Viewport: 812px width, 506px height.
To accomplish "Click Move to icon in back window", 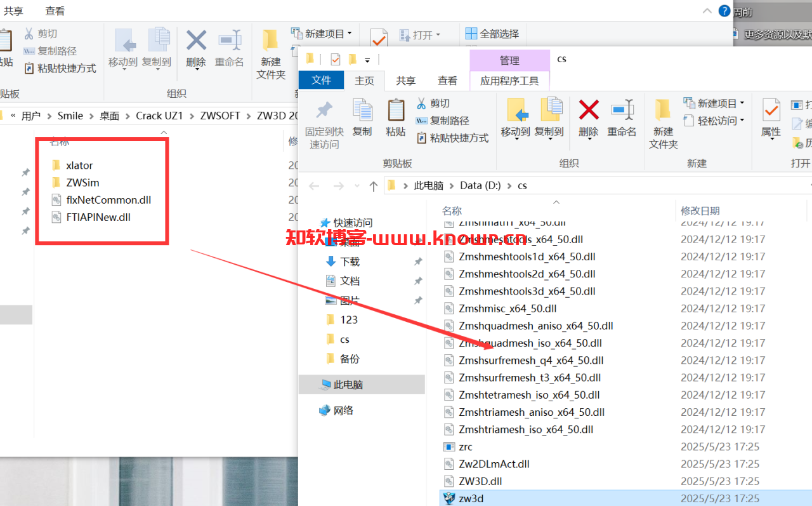I will [x=125, y=41].
